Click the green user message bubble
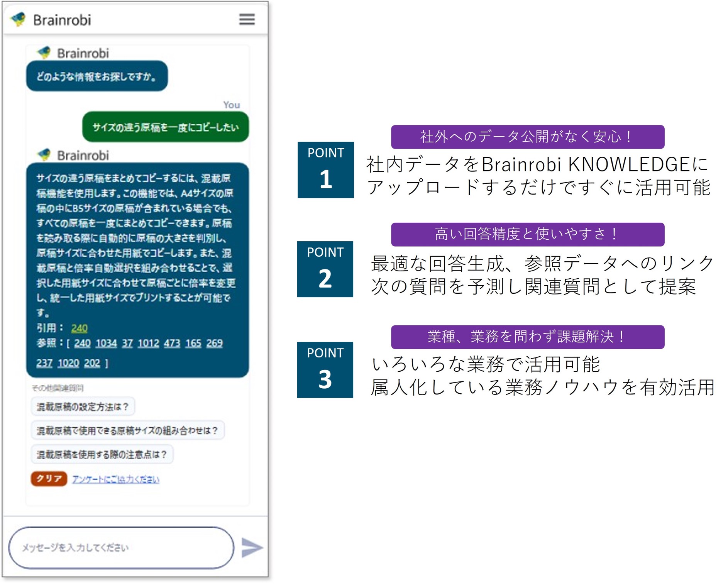The height and width of the screenshot is (584, 728). 166,127
